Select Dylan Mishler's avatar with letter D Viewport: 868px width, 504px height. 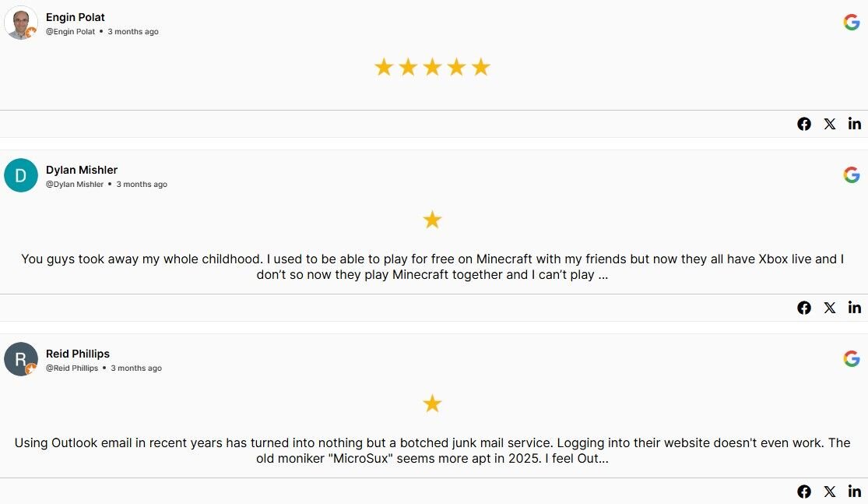[x=21, y=175]
